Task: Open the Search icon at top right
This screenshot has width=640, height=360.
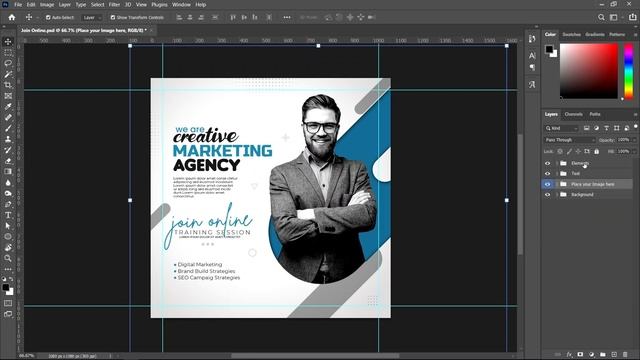Action: [x=601, y=17]
